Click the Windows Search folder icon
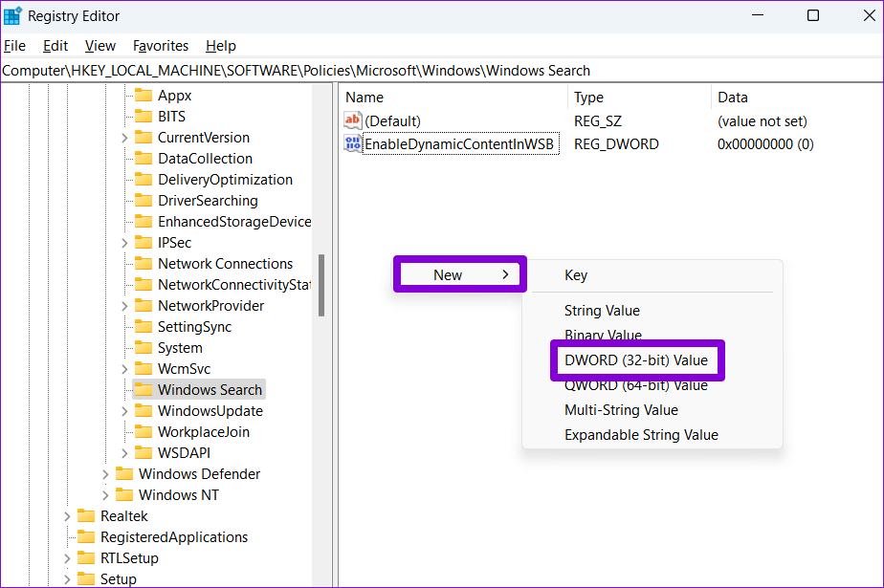The width and height of the screenshot is (884, 588). coord(144,390)
